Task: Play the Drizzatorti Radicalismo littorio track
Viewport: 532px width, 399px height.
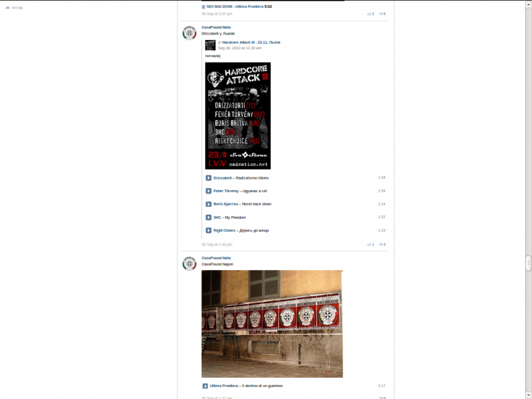Action: [208, 178]
